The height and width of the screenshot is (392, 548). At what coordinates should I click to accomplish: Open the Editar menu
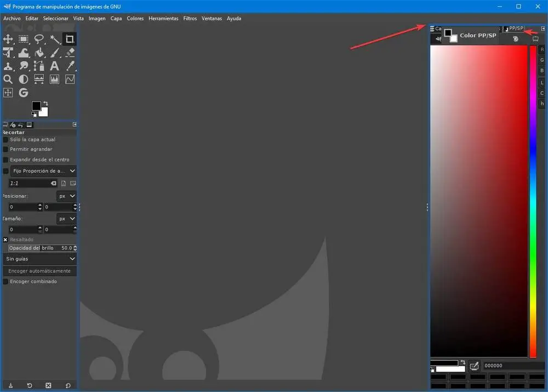pos(32,19)
